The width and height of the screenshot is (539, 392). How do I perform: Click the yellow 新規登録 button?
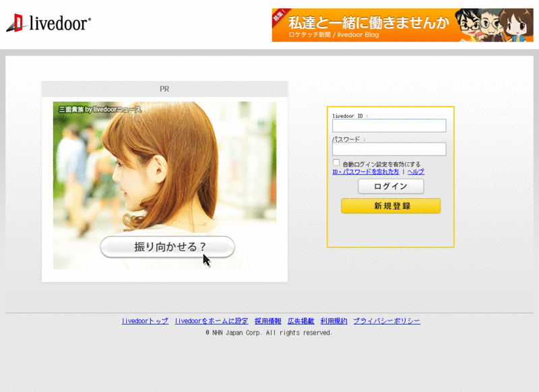tap(391, 206)
